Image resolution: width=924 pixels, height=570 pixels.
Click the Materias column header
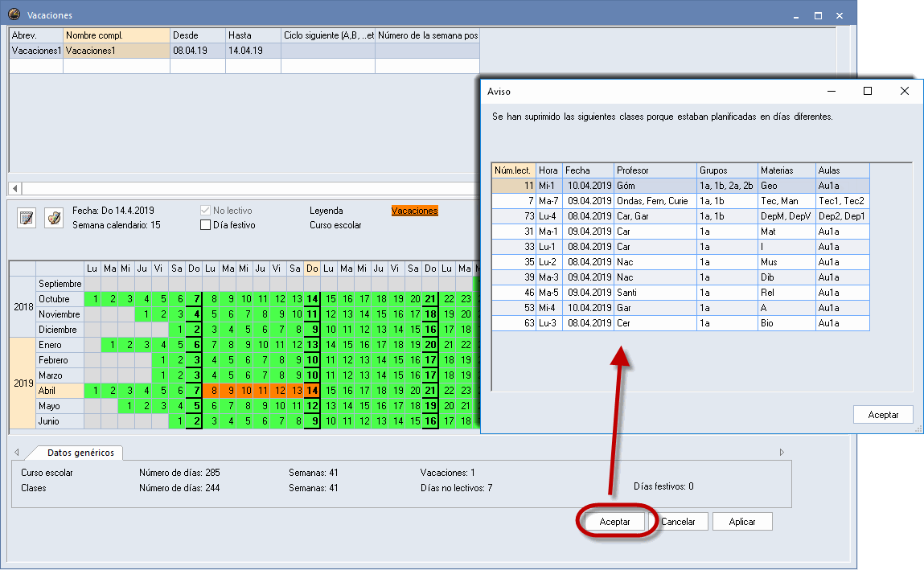786,170
